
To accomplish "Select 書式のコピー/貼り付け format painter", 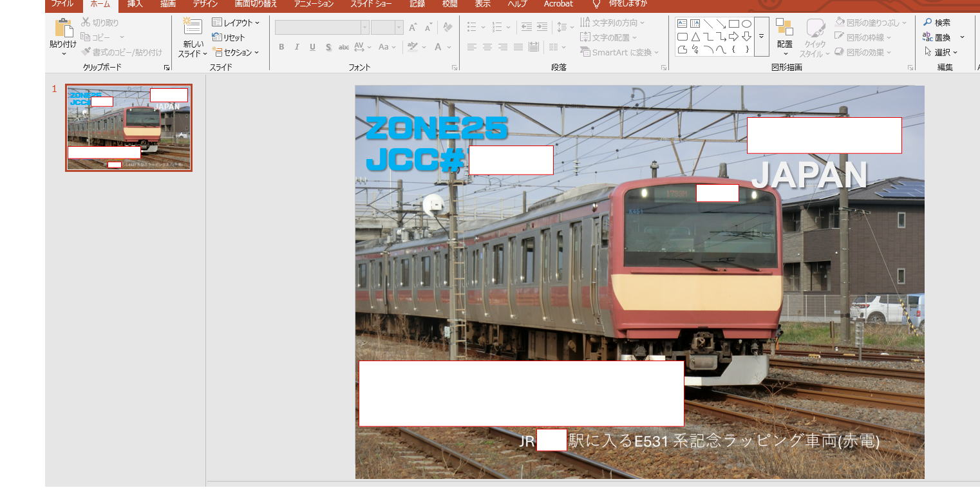I will tap(122, 52).
